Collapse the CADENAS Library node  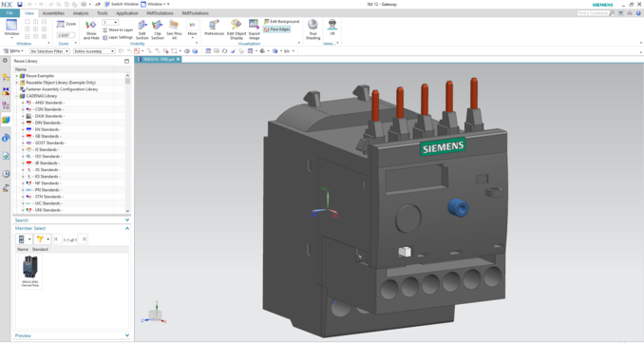(x=16, y=96)
